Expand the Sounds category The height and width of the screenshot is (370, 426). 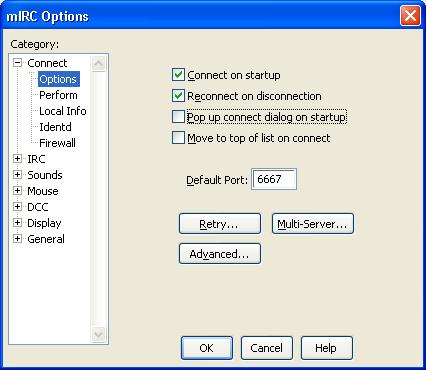click(x=17, y=175)
